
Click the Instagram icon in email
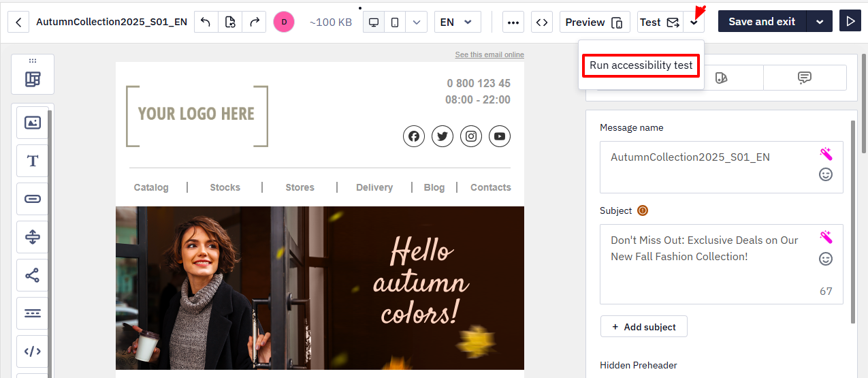[471, 136]
